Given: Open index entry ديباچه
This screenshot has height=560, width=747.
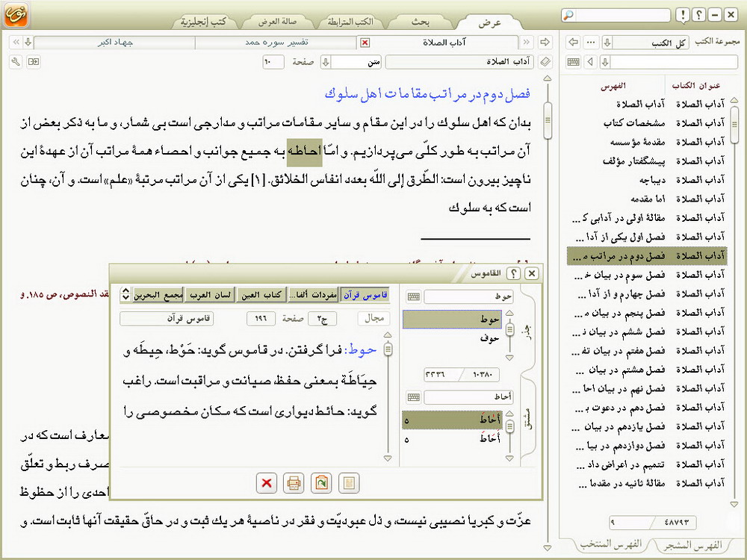Looking at the screenshot, I should coord(652,180).
